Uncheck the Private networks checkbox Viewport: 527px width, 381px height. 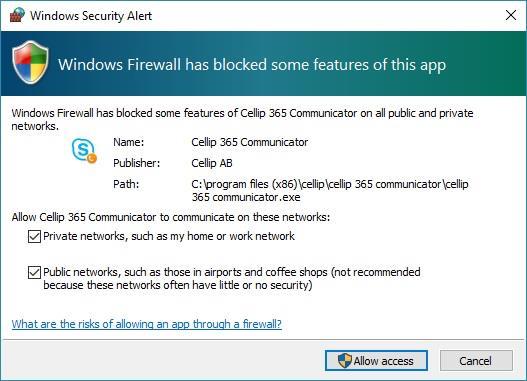(34, 236)
